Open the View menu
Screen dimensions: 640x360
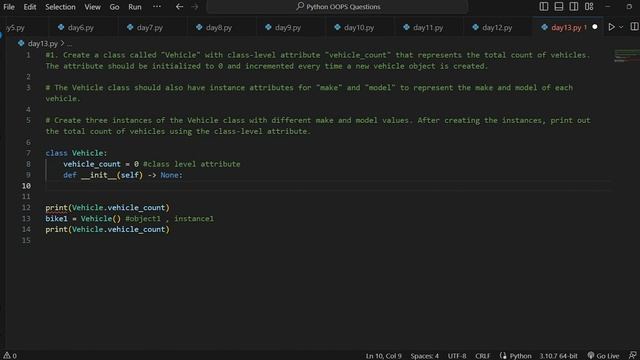pyautogui.click(x=93, y=7)
